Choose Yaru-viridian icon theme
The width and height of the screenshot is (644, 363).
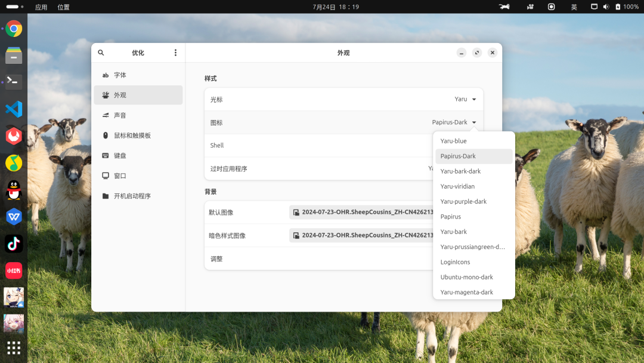tap(474, 186)
